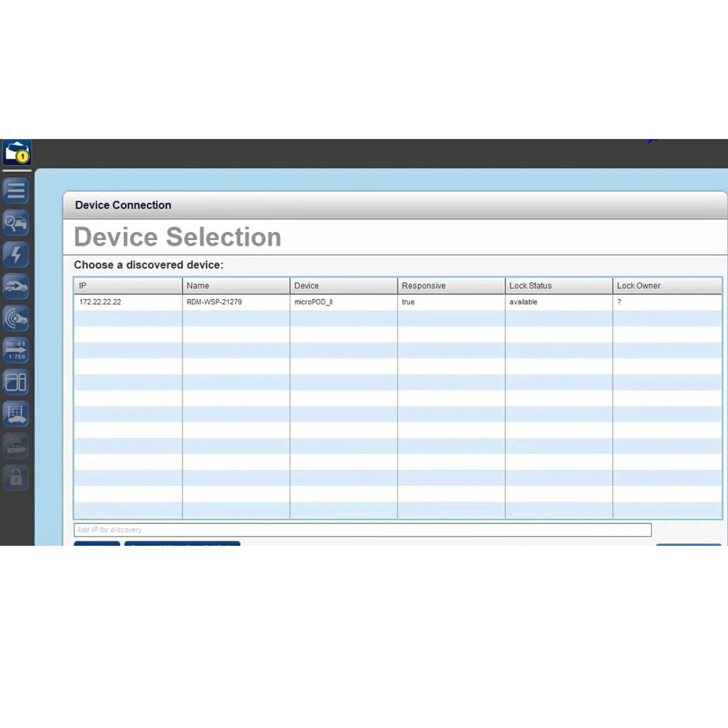The image size is (728, 728).
Task: Click the Lock Status column header
Action: [x=559, y=286]
